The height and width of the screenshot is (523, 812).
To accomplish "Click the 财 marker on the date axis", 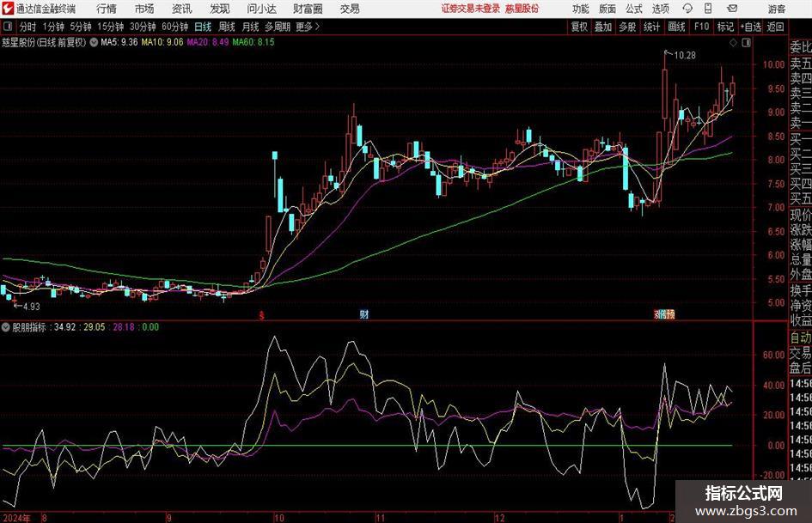I will tap(364, 313).
